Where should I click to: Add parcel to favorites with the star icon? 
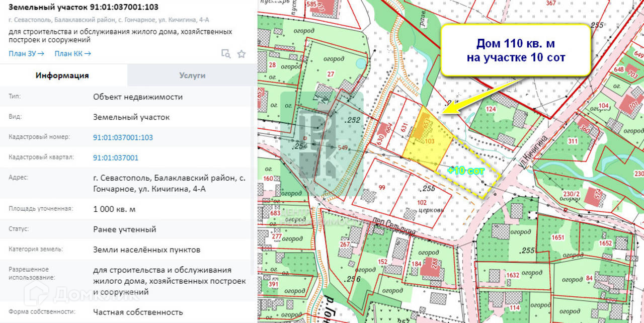tap(242, 54)
